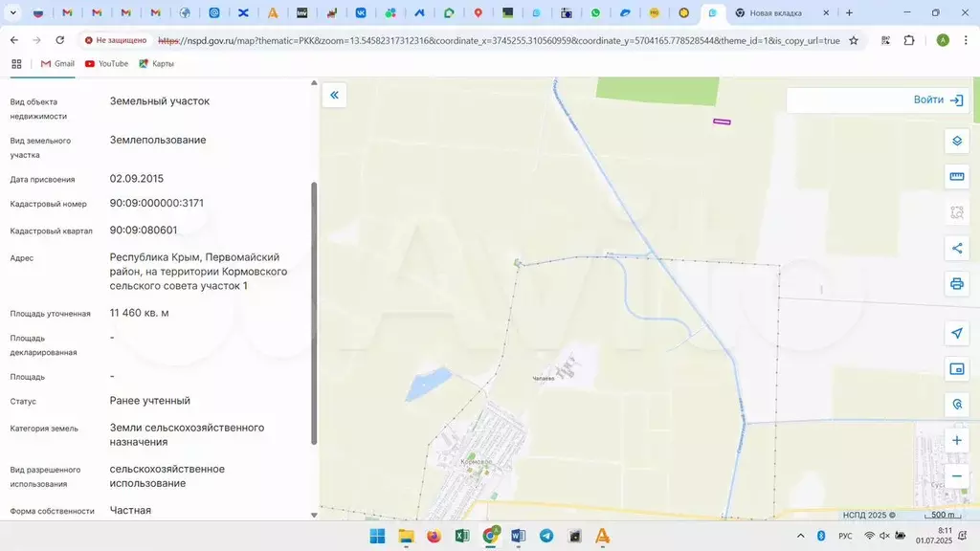This screenshot has height=551, width=980.
Task: Open Excel from taskbar
Action: tap(462, 536)
